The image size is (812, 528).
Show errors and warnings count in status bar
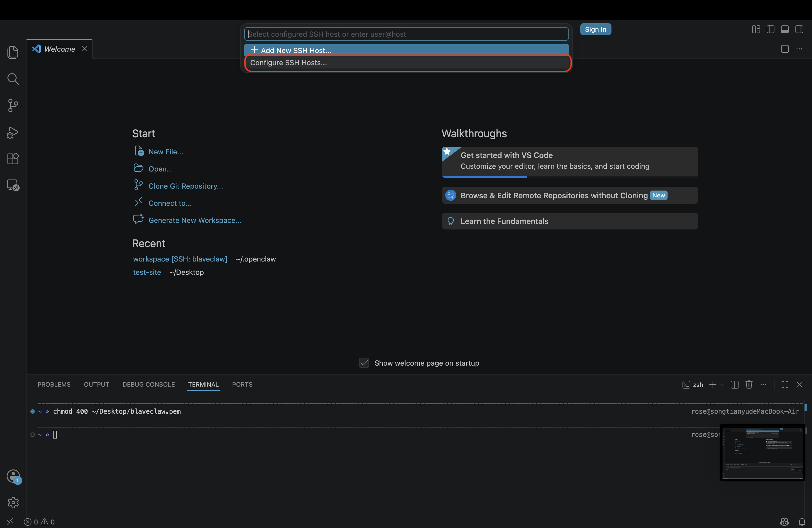coord(39,522)
